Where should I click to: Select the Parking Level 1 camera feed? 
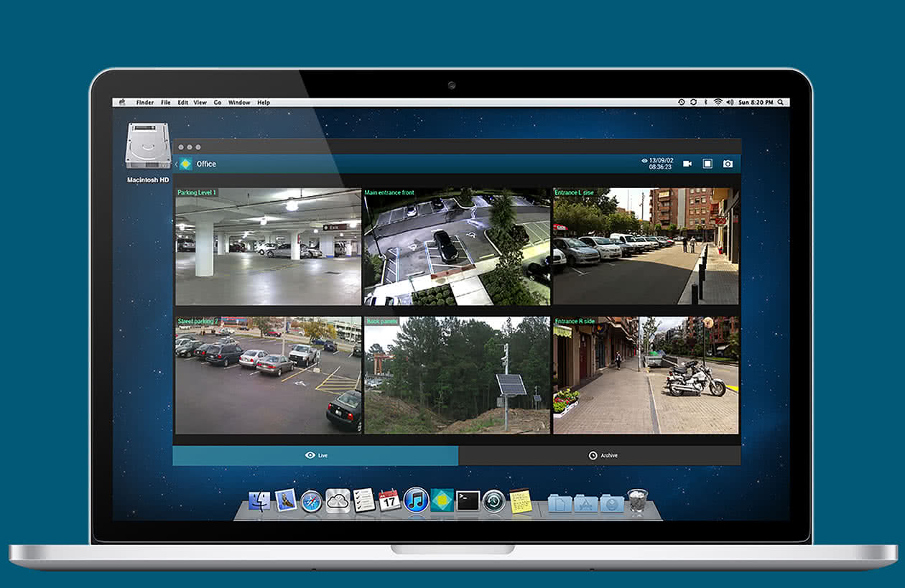point(268,246)
